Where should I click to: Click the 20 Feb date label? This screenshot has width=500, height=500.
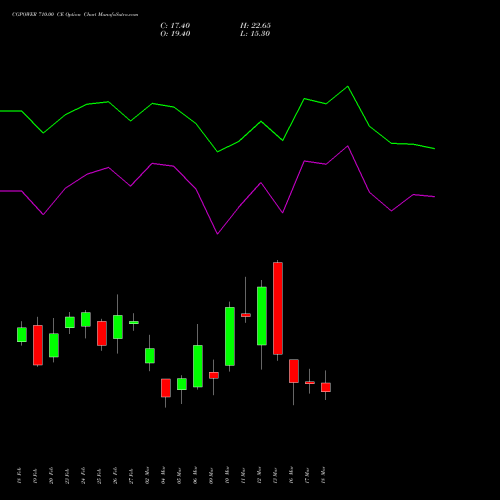51,476
